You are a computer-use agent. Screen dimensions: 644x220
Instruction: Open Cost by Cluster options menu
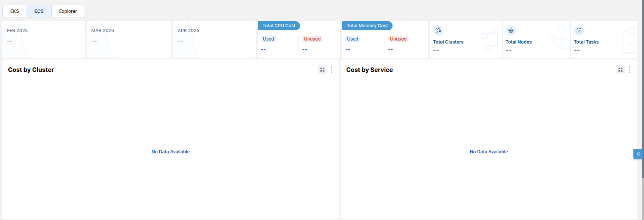[331, 70]
